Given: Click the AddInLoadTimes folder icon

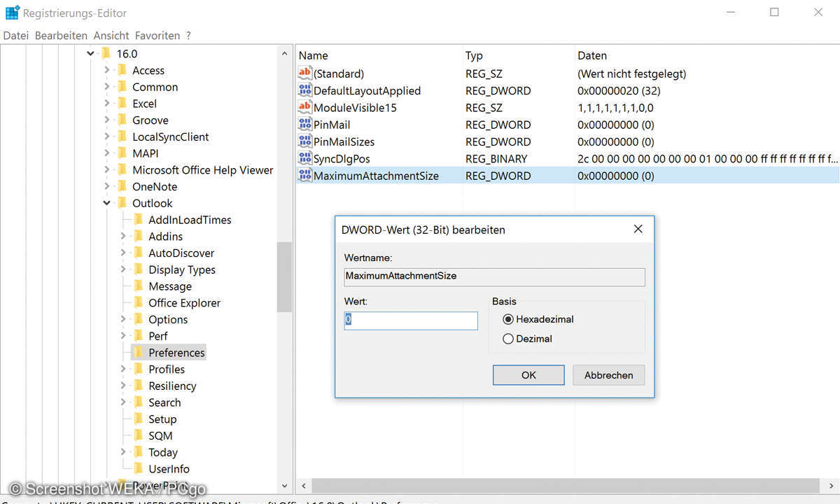Looking at the screenshot, I should pos(138,220).
